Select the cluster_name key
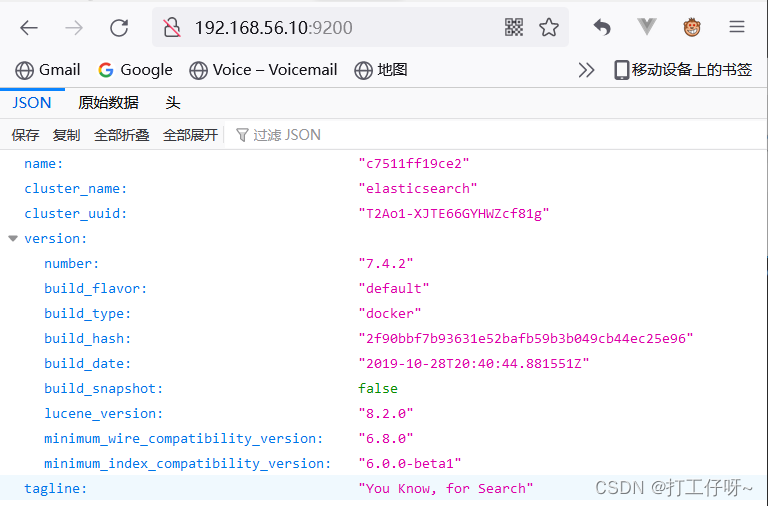This screenshot has width=768, height=506. click(75, 189)
